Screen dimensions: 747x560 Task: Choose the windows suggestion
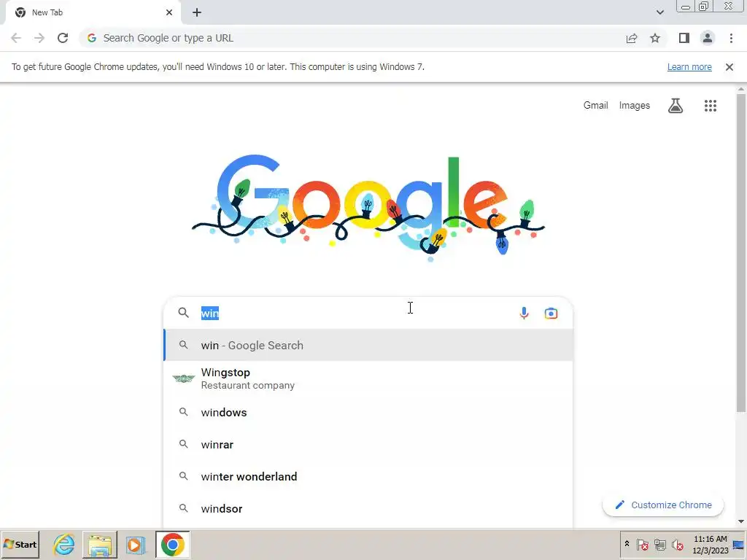[x=368, y=413]
